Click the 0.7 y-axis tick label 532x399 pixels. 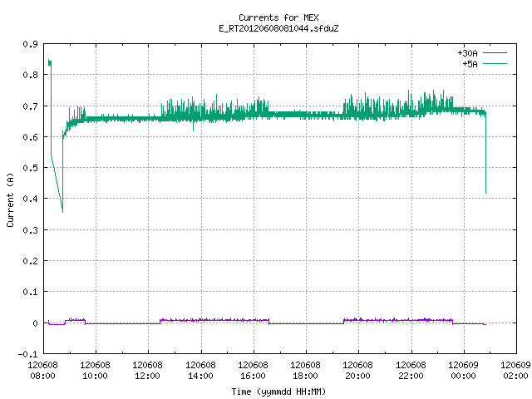pyautogui.click(x=31, y=106)
